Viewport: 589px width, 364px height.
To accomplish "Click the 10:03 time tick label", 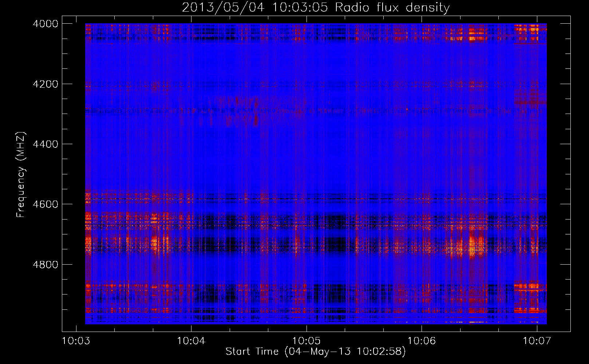I will [x=76, y=341].
